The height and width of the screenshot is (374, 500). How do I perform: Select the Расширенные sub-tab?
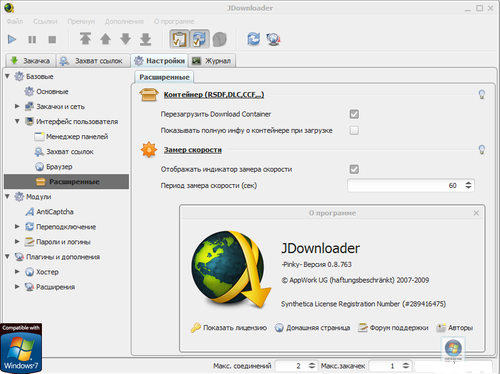(x=164, y=77)
